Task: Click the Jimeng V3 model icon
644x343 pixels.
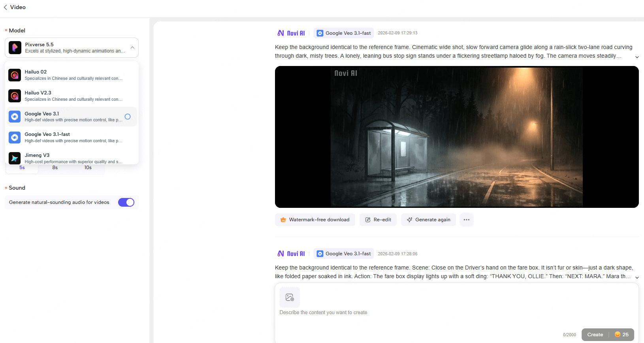Action: [15, 158]
